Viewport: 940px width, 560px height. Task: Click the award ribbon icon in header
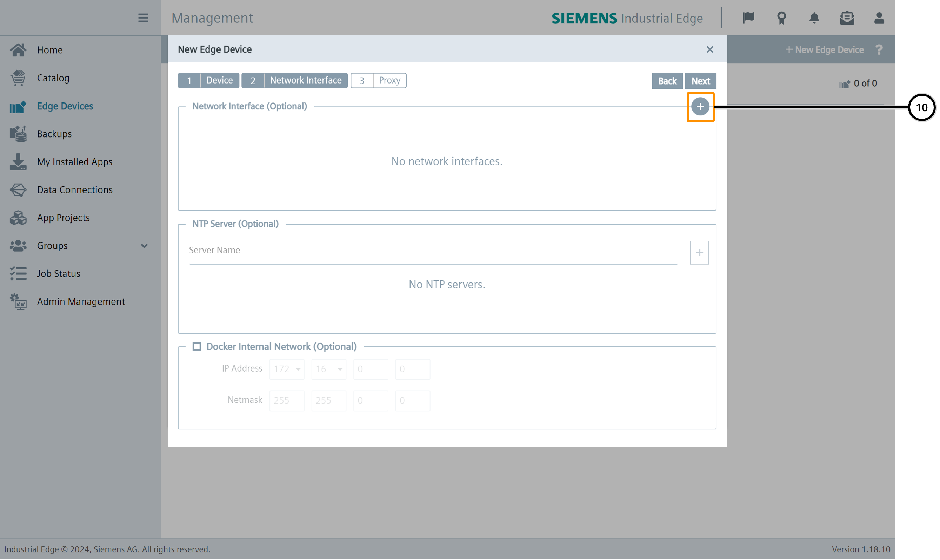pos(781,18)
